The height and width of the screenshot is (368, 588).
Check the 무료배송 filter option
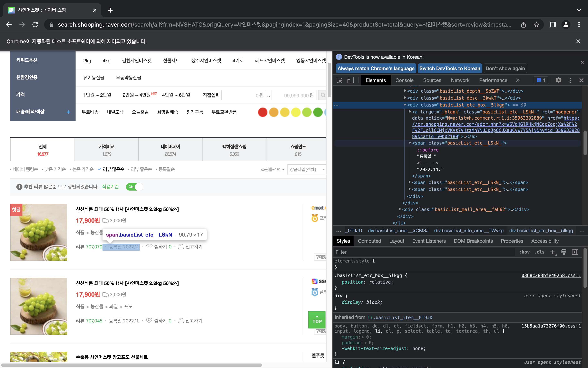point(90,112)
